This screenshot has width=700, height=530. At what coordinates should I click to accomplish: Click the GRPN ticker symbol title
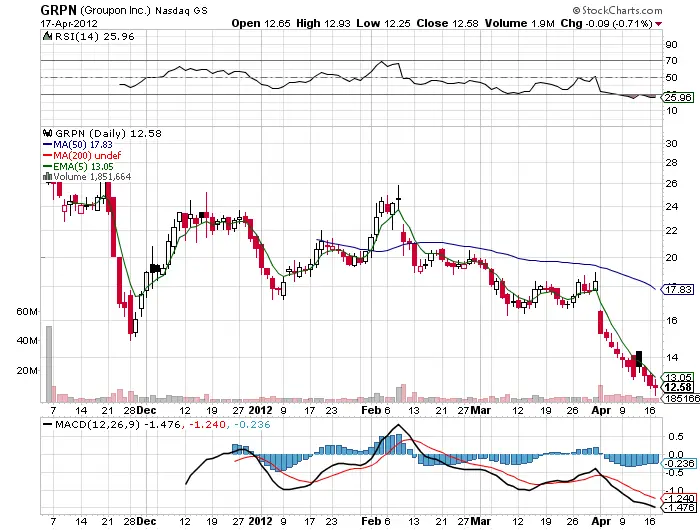point(58,10)
